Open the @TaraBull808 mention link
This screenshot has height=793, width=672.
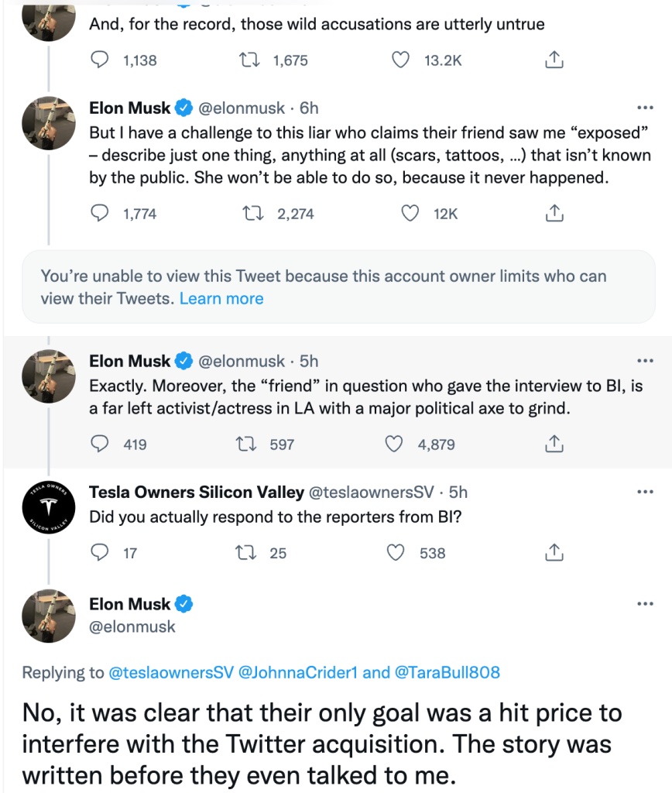point(447,672)
